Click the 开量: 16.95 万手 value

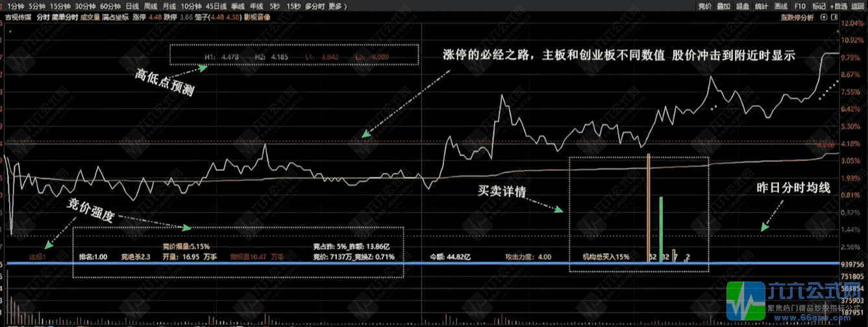pos(191,257)
